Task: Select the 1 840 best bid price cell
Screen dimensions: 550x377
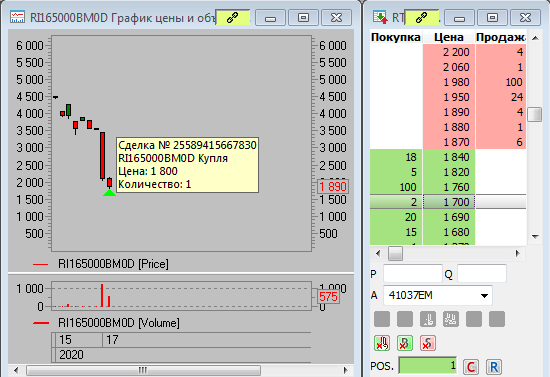Action: click(449, 157)
